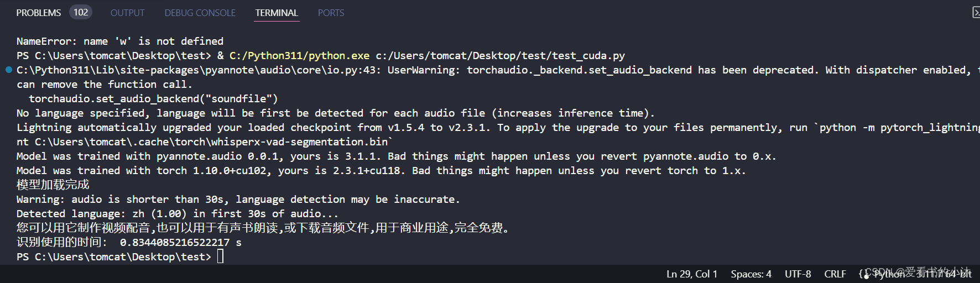
Task: Open the 102 problems count badge
Action: point(81,12)
